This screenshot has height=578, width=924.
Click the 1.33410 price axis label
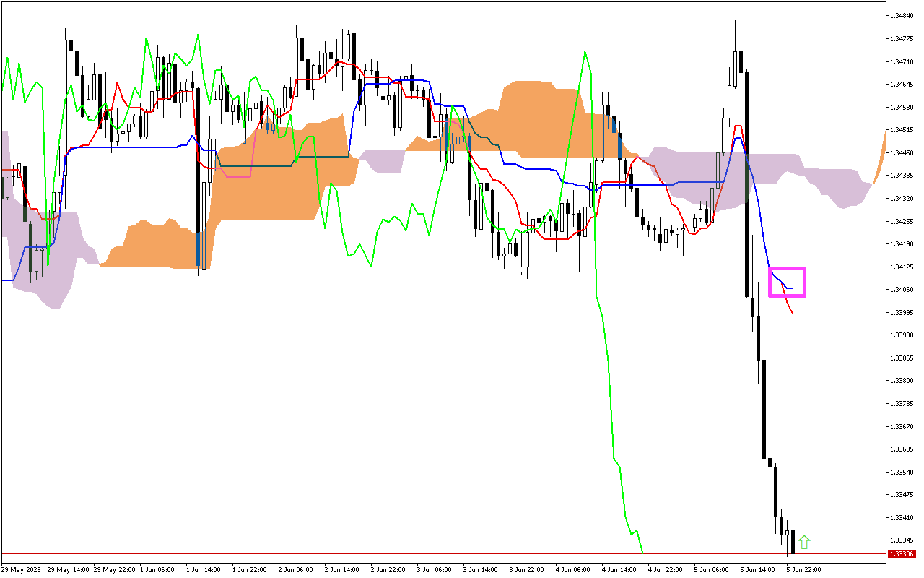[x=902, y=518]
